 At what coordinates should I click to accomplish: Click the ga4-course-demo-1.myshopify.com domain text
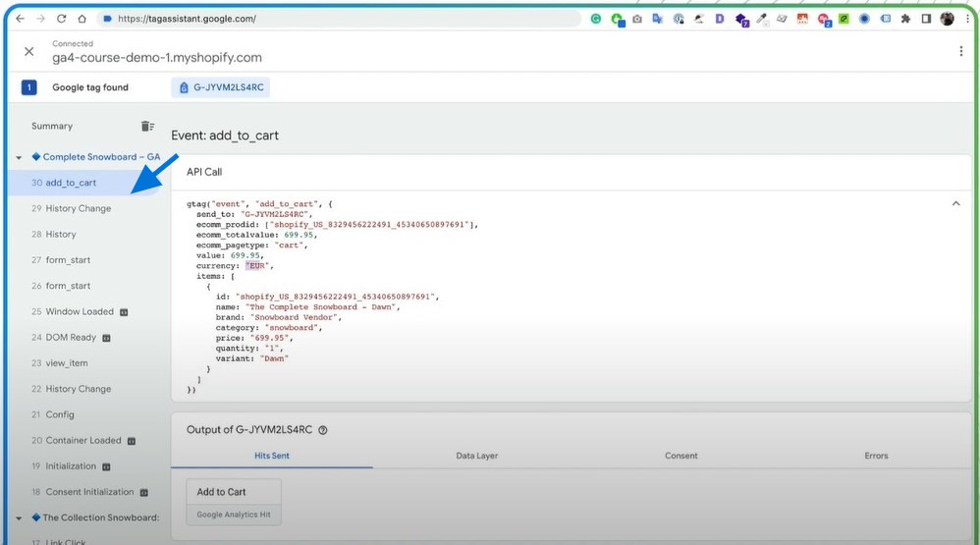click(x=157, y=58)
